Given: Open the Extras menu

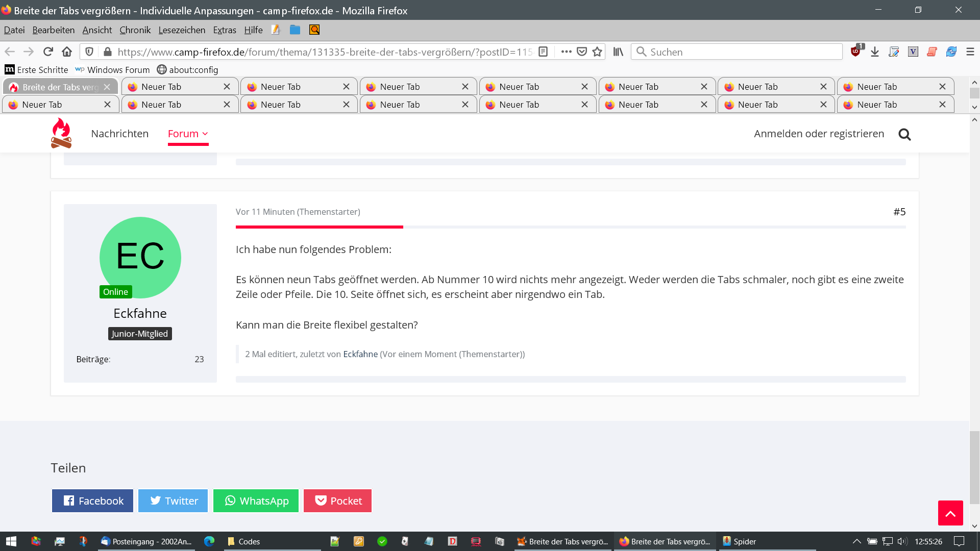Looking at the screenshot, I should [x=225, y=30].
